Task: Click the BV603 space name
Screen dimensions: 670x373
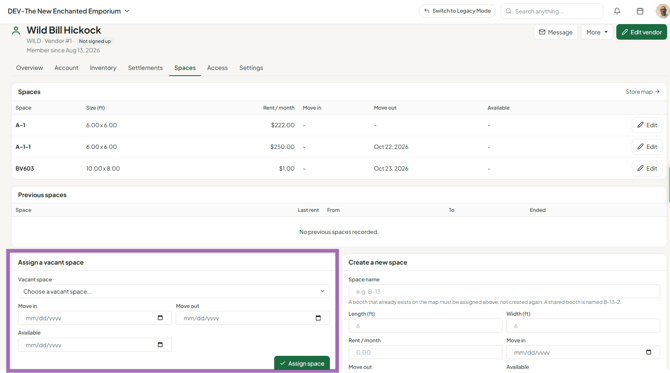Action: click(25, 168)
